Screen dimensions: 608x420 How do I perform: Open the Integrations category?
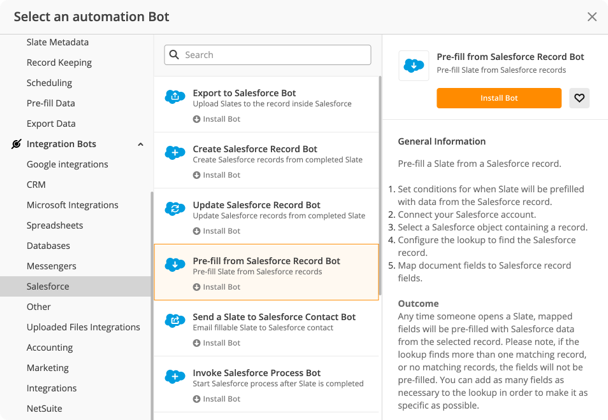click(x=51, y=388)
